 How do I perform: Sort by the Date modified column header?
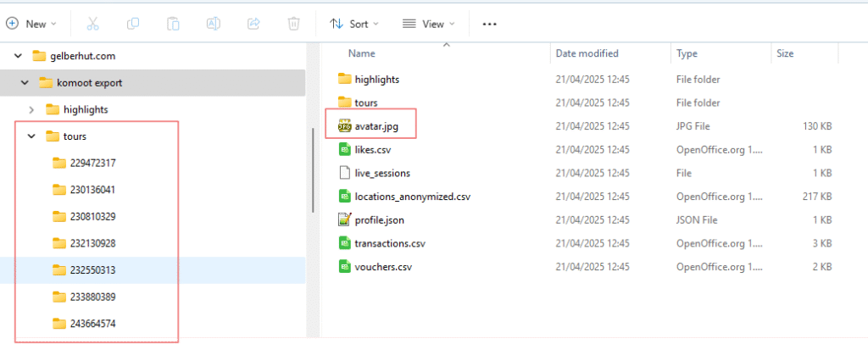587,53
